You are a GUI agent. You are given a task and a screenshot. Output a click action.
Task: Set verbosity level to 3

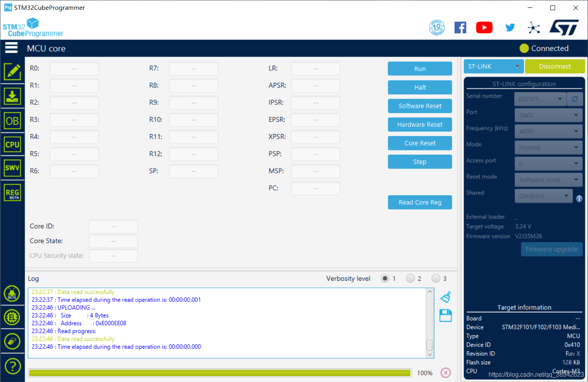[x=436, y=278]
